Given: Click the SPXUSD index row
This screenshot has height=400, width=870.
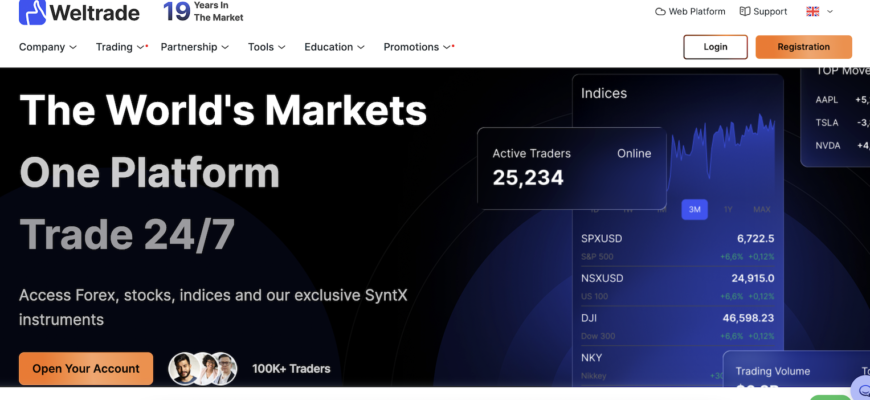Looking at the screenshot, I should click(x=677, y=247).
